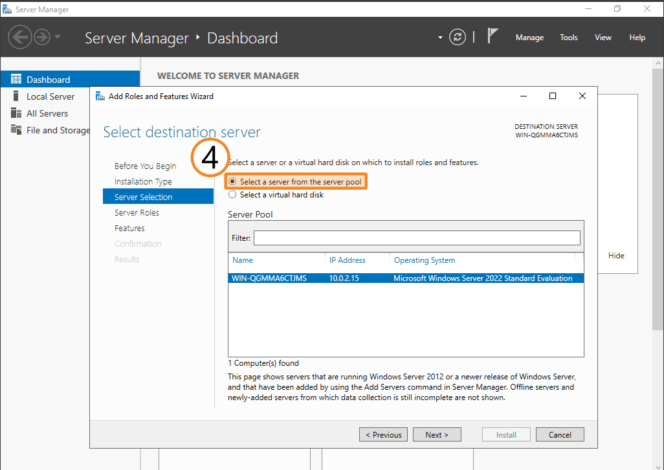Open File and Storage Services in the sidebar

pyautogui.click(x=58, y=130)
